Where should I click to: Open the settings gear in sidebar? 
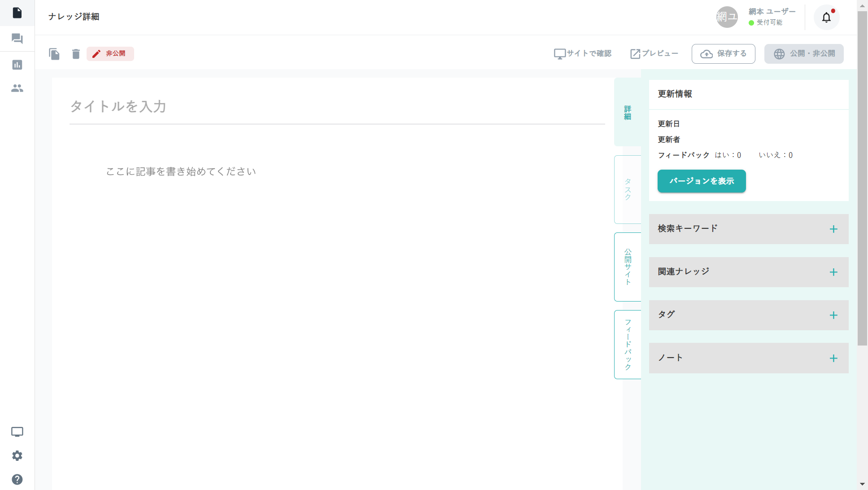pos(17,456)
